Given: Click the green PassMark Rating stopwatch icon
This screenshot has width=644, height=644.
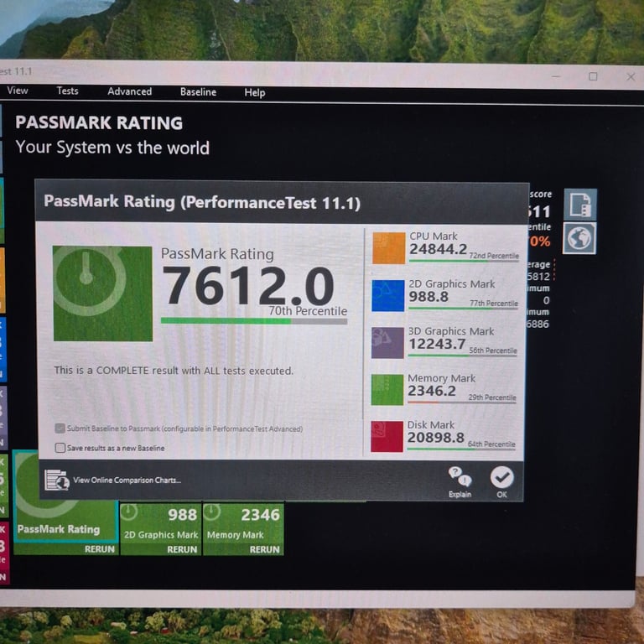Looking at the screenshot, I should click(102, 293).
